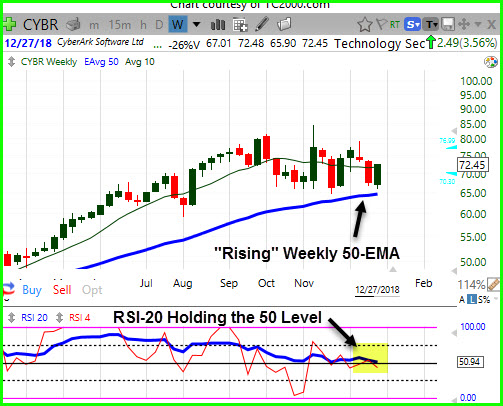
Task: Switch to daily 'D' timeframe
Action: (x=159, y=25)
